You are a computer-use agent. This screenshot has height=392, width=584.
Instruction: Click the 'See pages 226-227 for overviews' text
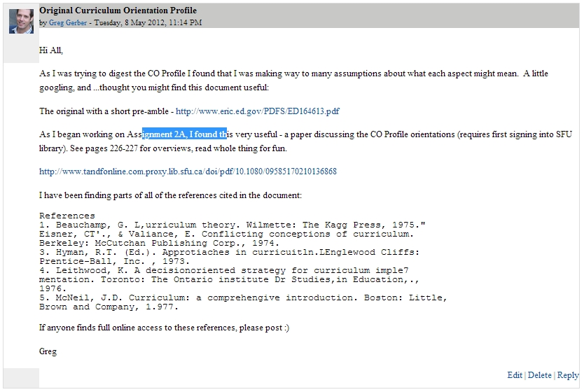pos(137,148)
